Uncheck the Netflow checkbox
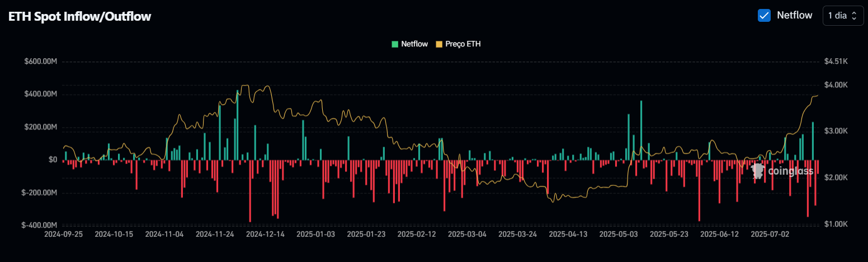The width and height of the screenshot is (868, 262). 764,16
